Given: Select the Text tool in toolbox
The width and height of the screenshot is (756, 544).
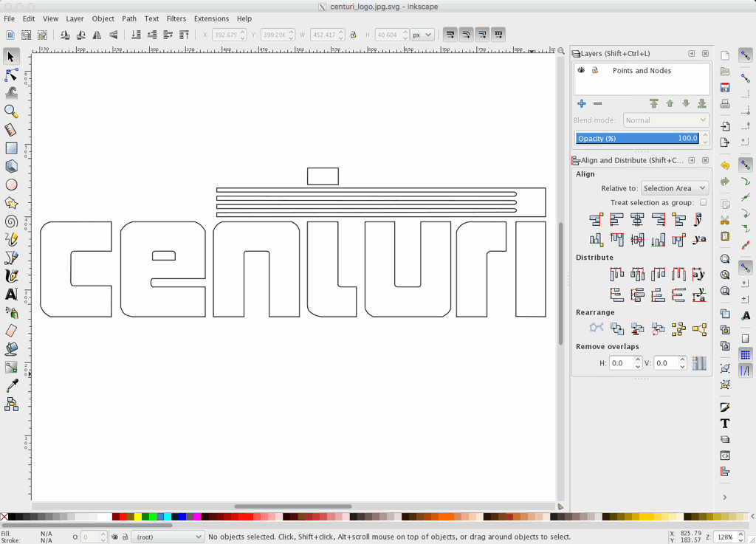Looking at the screenshot, I should pos(11,294).
